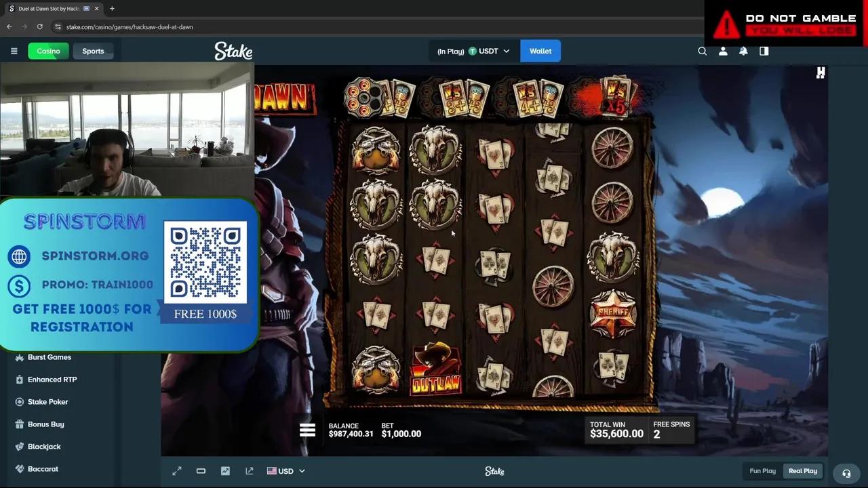Open the hamburger sidebar menu
This screenshot has height=488, width=868.
[x=14, y=51]
